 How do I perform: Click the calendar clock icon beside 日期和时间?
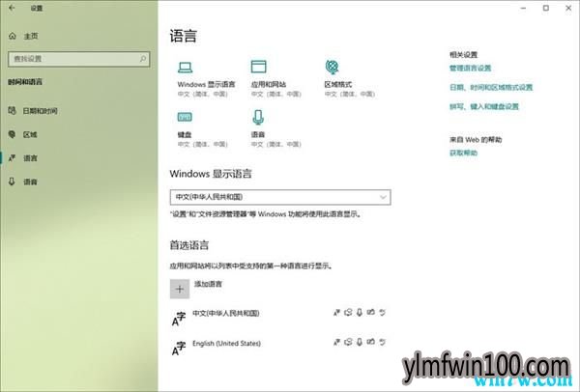click(x=13, y=110)
